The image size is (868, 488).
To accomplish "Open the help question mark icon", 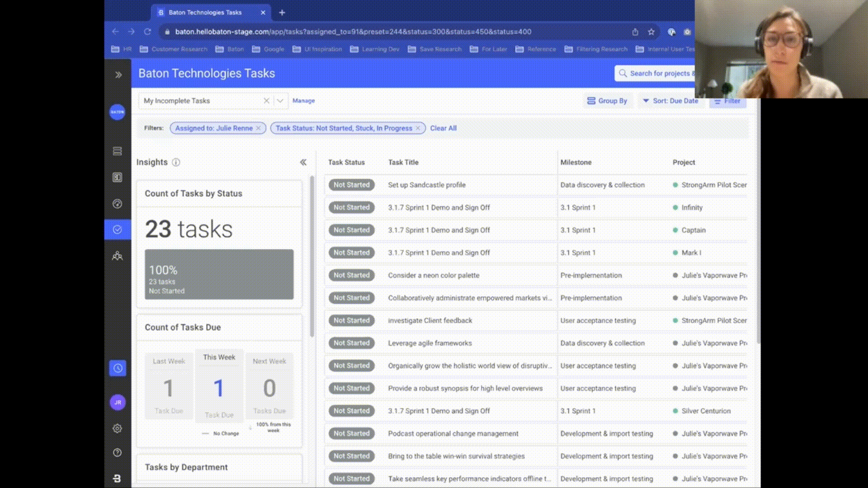I will coord(118,453).
